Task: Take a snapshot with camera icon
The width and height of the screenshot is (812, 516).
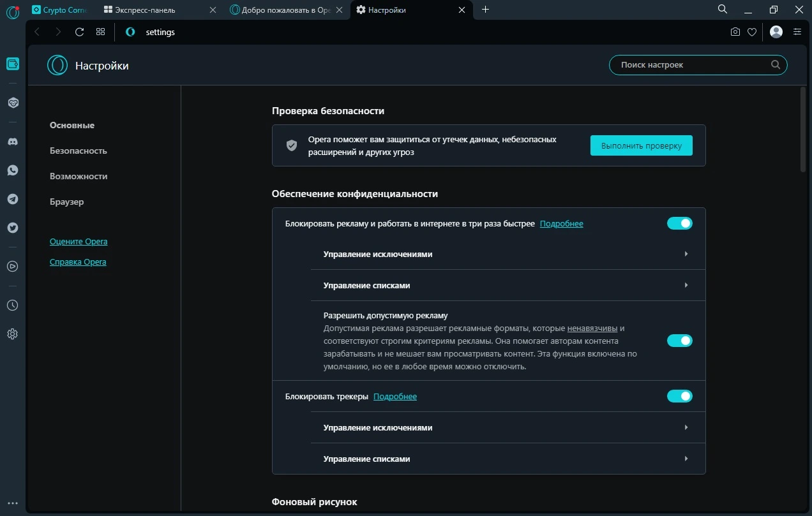Action: [x=735, y=32]
